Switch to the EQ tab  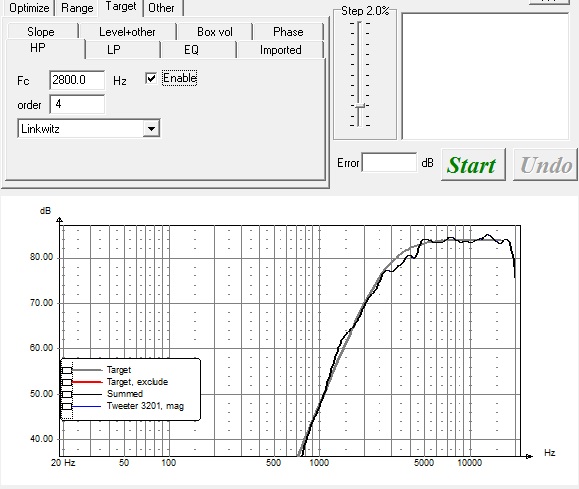pos(191,50)
